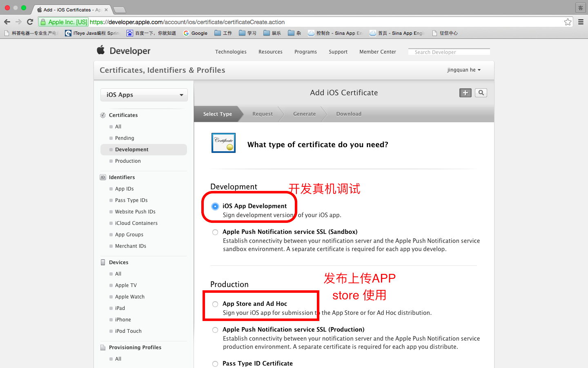Select App Store and Ad Hoc radio
This screenshot has width=588, height=368.
[215, 304]
